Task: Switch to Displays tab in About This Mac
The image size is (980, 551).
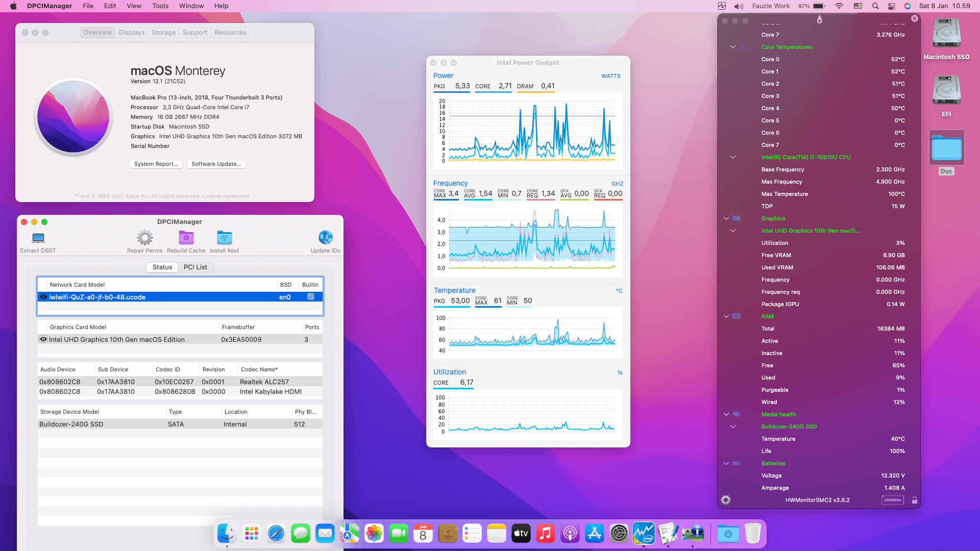Action: click(132, 33)
